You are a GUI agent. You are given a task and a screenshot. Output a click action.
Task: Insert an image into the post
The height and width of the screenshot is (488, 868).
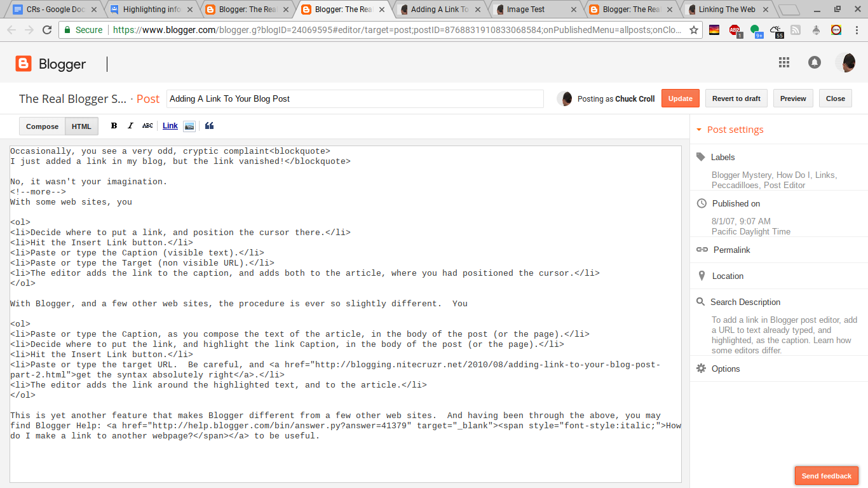[189, 125]
